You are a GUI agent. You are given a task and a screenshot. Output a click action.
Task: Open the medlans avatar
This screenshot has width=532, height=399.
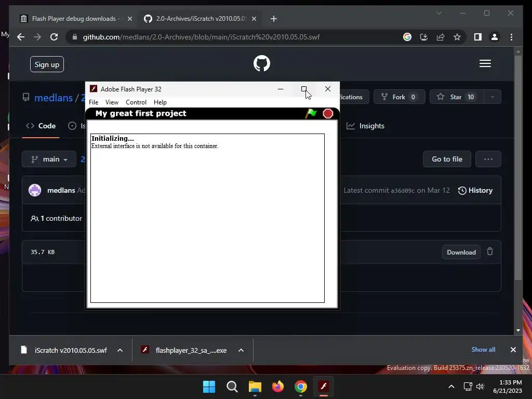35,190
